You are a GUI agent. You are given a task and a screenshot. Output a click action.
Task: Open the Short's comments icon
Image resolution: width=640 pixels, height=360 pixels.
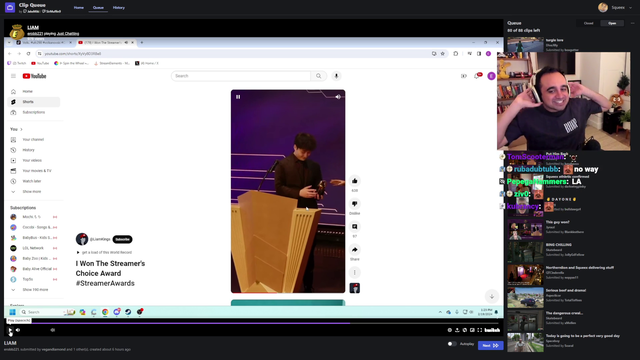tap(354, 227)
